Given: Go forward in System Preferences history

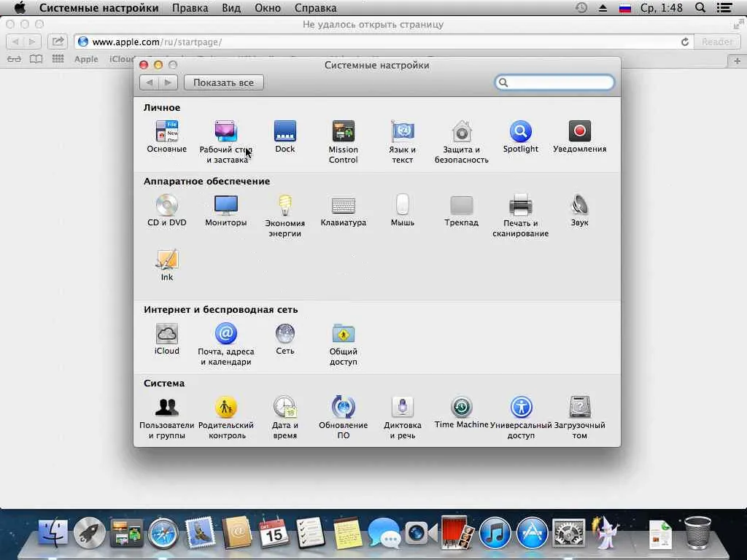Looking at the screenshot, I should 169,82.
